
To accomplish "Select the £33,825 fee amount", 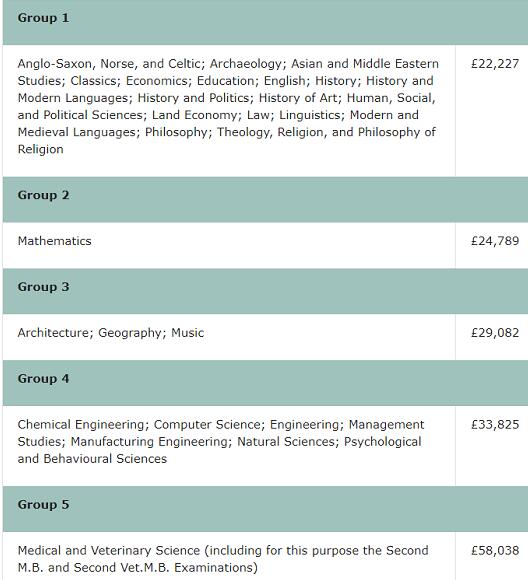I will [x=495, y=424].
